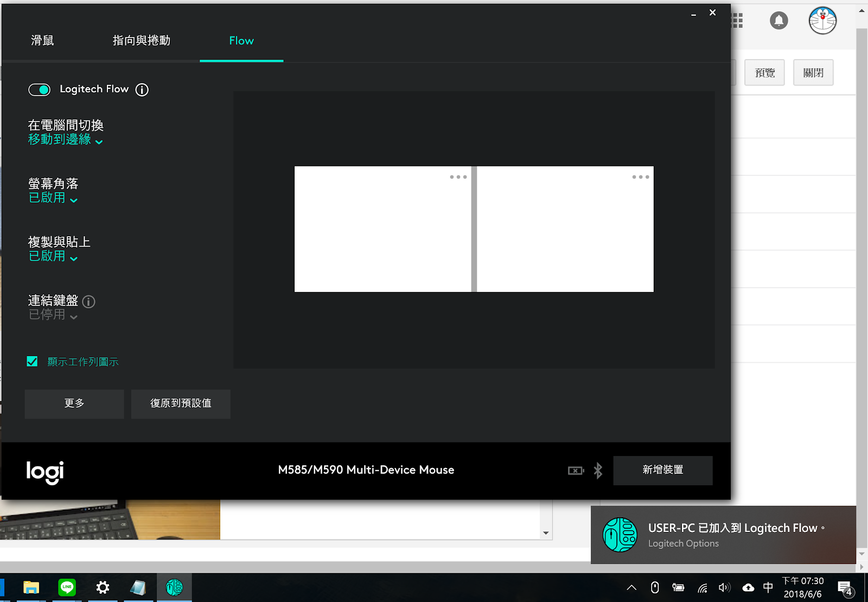Open info icon next to 連結鍵盤
This screenshot has height=602, width=868.
(x=89, y=302)
